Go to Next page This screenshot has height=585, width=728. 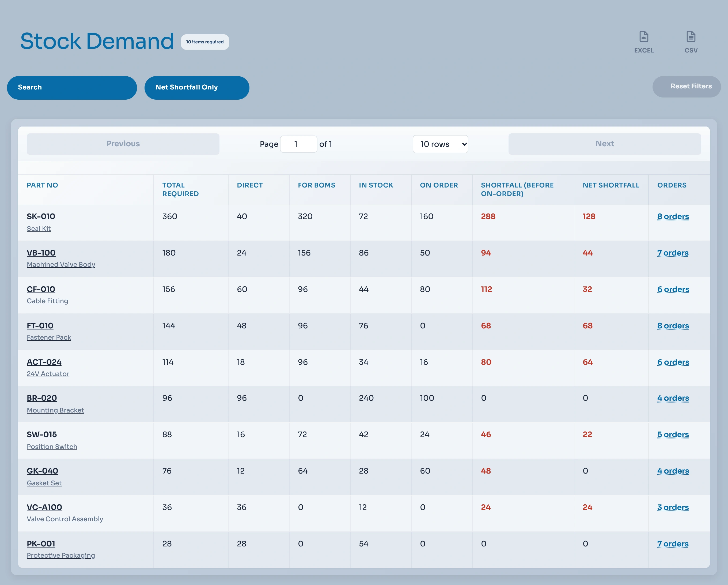pos(604,144)
